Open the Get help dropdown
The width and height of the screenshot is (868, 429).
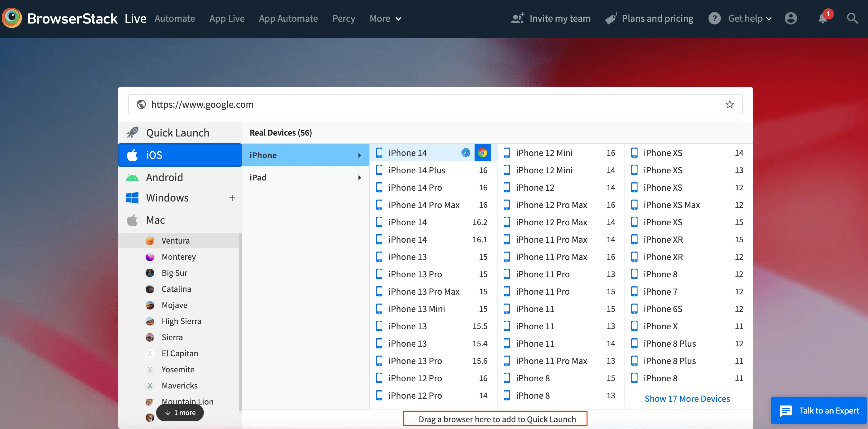[x=750, y=18]
